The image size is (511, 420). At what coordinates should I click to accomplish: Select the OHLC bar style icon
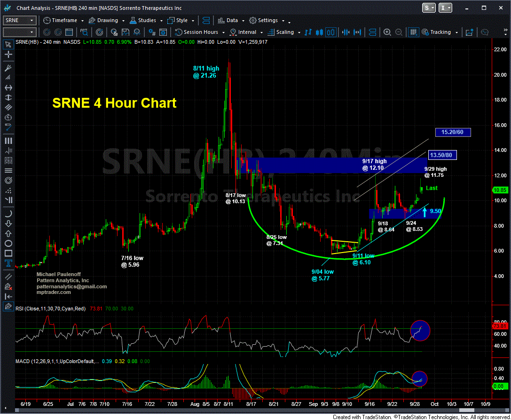coord(308,32)
